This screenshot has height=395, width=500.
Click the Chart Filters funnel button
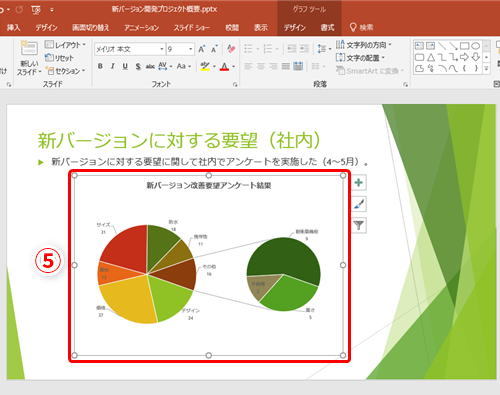(x=359, y=225)
